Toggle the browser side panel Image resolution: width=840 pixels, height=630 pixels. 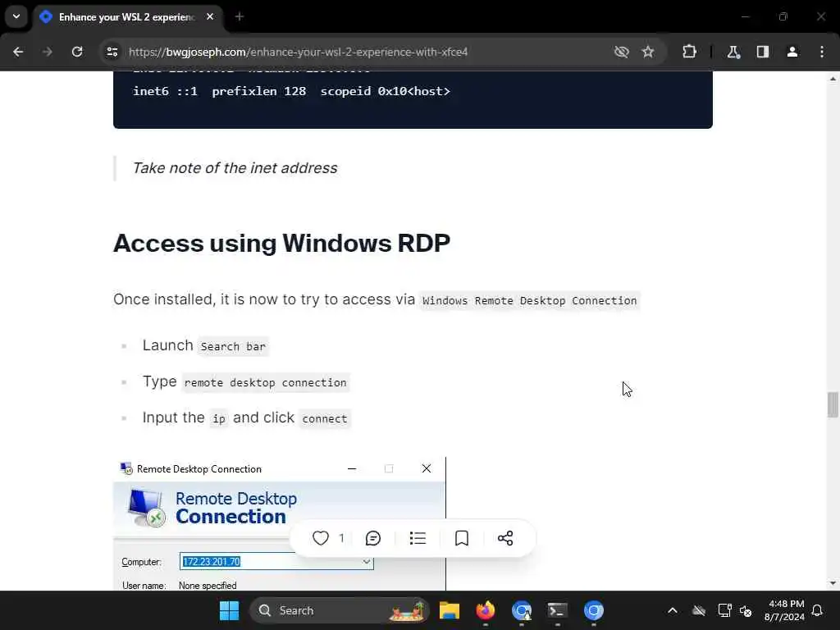pyautogui.click(x=763, y=52)
